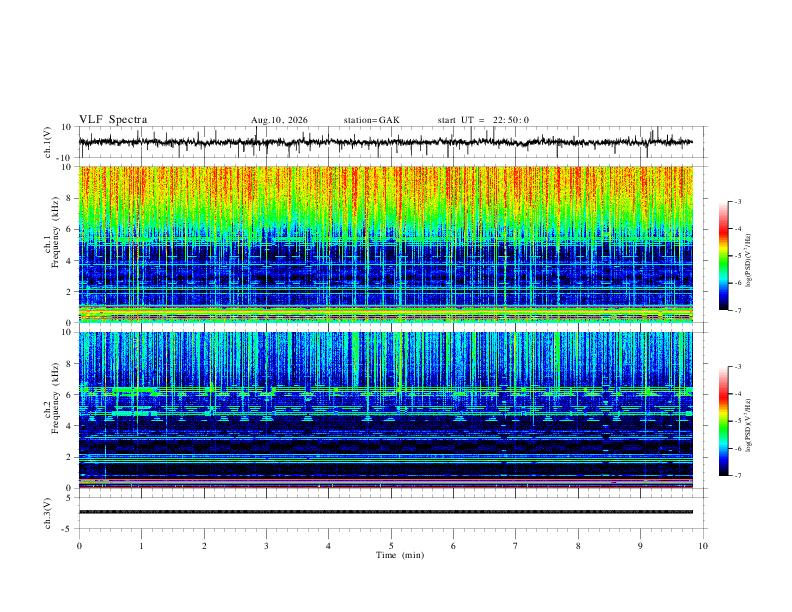Click the ch.3 flat black signal band
The width and height of the screenshot is (792, 612).
[x=386, y=512]
